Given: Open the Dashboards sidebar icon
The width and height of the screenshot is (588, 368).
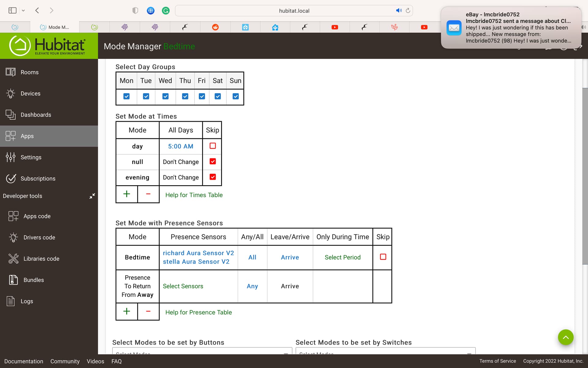Looking at the screenshot, I should 10,115.
